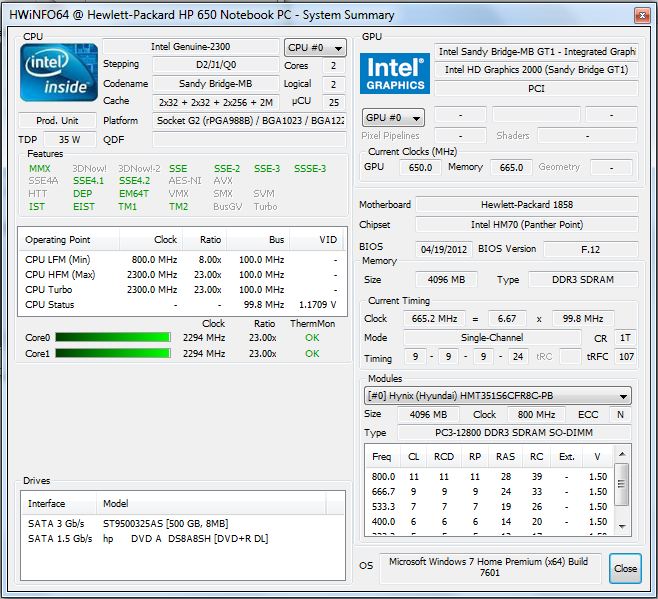Close the System Summary window
Viewport: 658px width, 599px height.
click(x=642, y=16)
